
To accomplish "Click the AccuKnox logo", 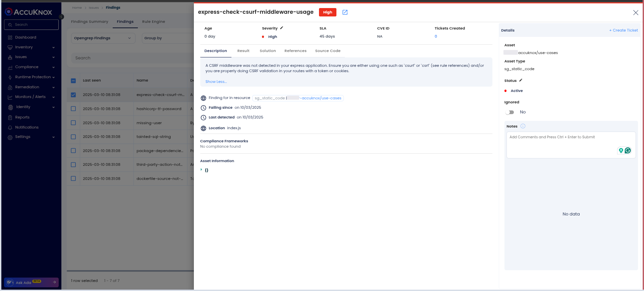I will [x=29, y=12].
